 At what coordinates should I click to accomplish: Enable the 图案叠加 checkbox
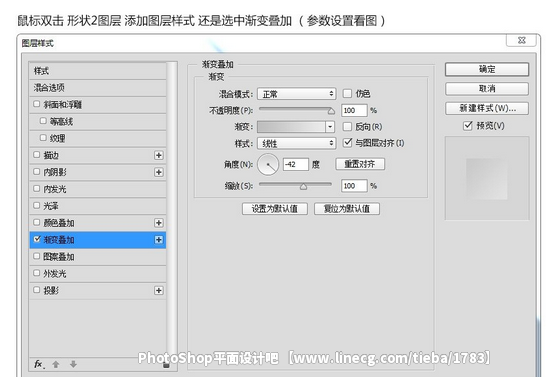(x=37, y=256)
